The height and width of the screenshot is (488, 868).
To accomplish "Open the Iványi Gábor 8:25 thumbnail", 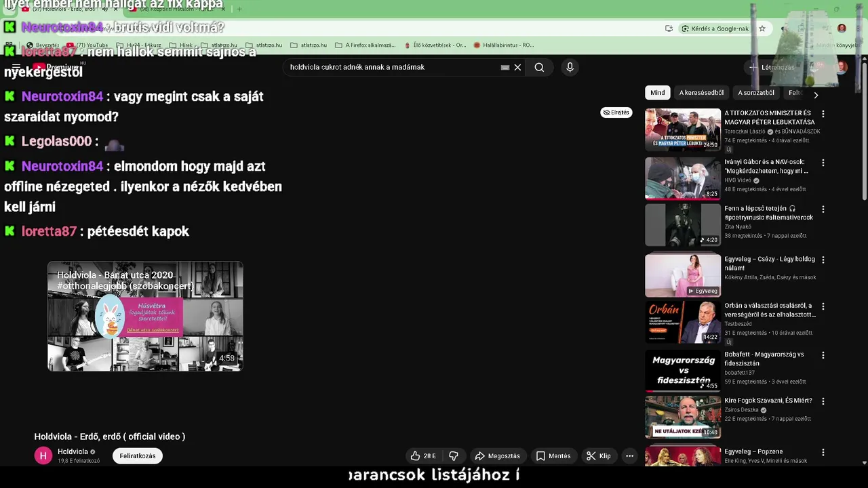I will 683,178.
